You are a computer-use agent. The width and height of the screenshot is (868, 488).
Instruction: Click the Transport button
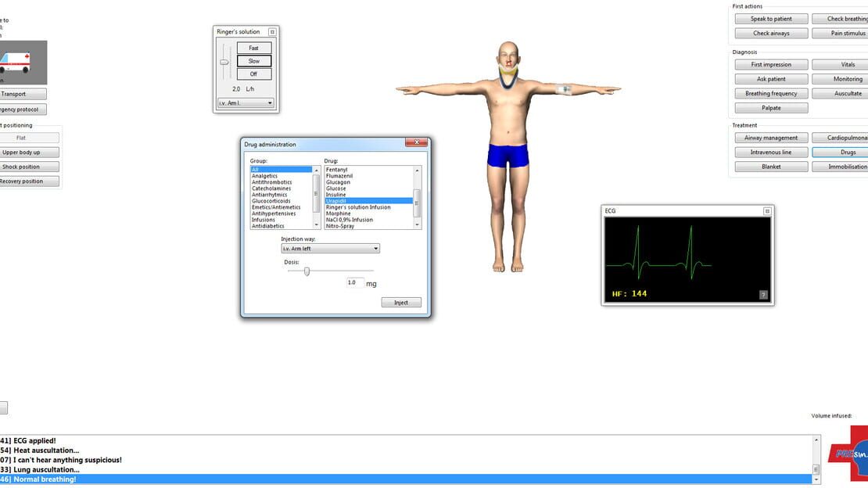click(x=22, y=94)
